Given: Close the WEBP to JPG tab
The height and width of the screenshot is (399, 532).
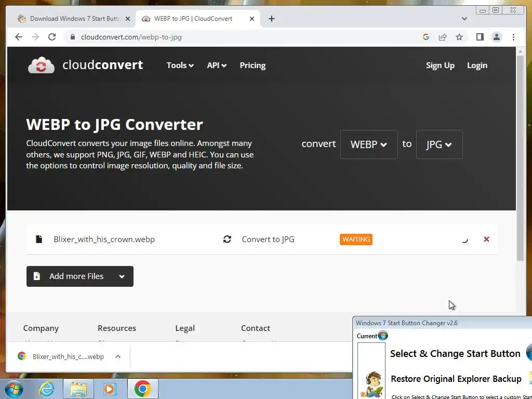Looking at the screenshot, I should tap(252, 19).
